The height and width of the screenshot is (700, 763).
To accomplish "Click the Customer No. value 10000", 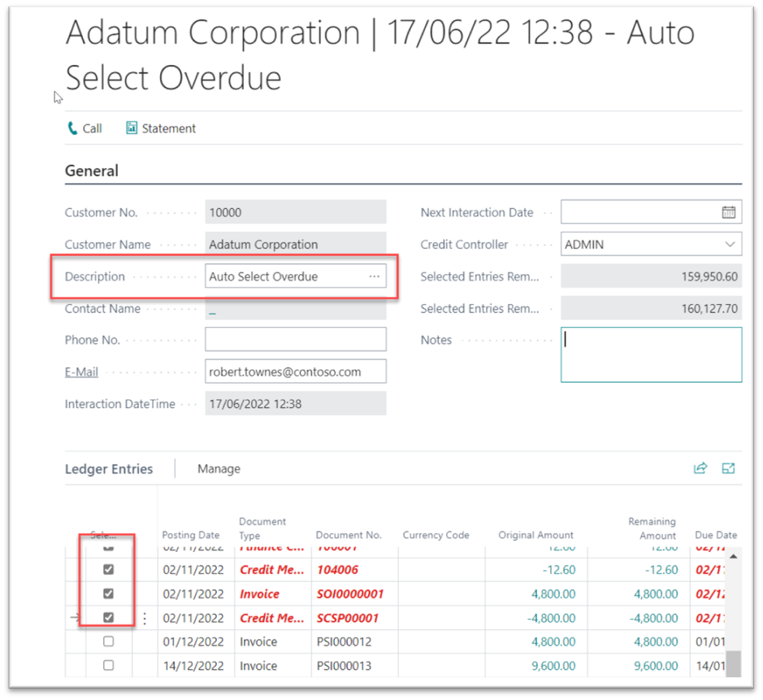I will pyautogui.click(x=296, y=212).
